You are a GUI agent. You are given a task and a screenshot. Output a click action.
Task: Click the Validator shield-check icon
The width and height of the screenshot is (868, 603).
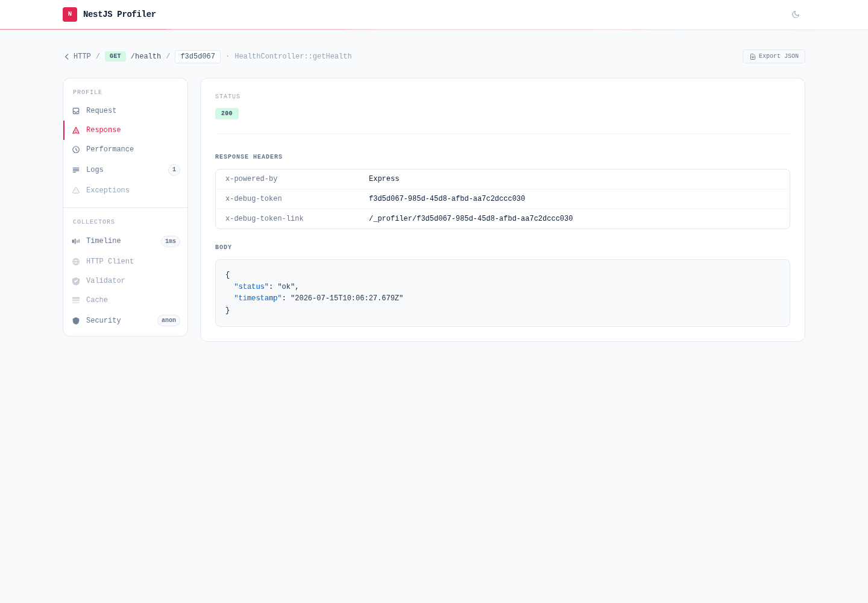click(x=76, y=281)
